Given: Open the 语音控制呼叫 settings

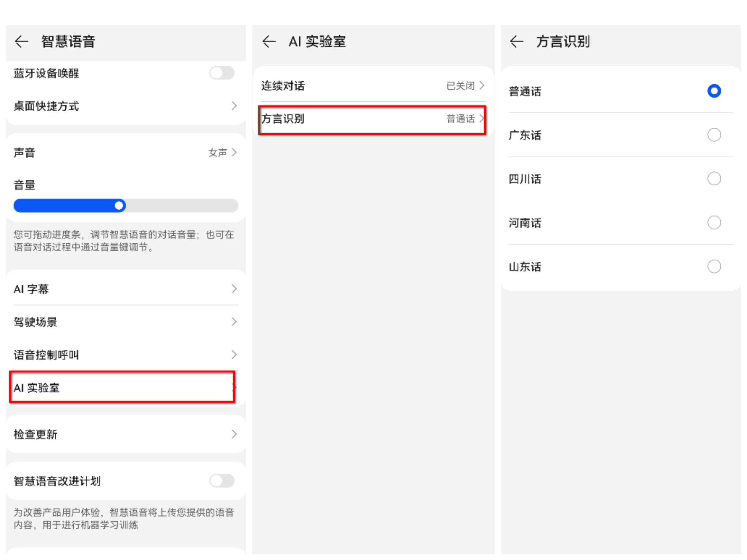Looking at the screenshot, I should (x=124, y=355).
